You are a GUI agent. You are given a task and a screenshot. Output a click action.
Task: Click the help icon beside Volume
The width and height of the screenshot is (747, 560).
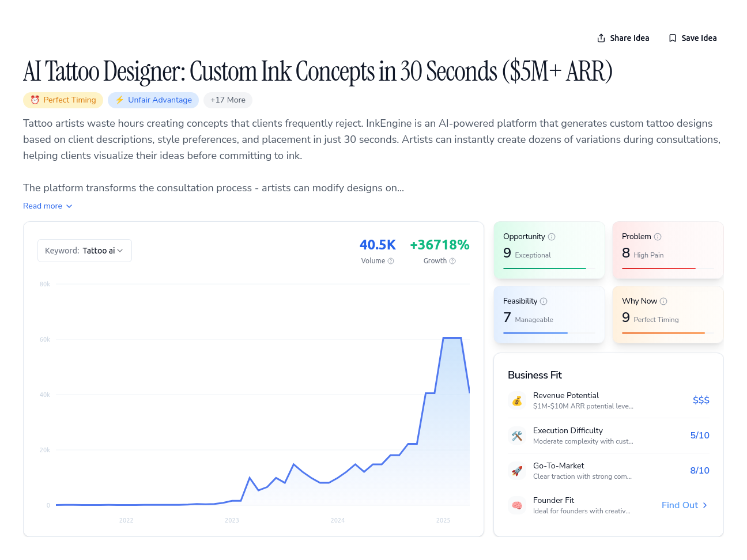[x=391, y=261]
